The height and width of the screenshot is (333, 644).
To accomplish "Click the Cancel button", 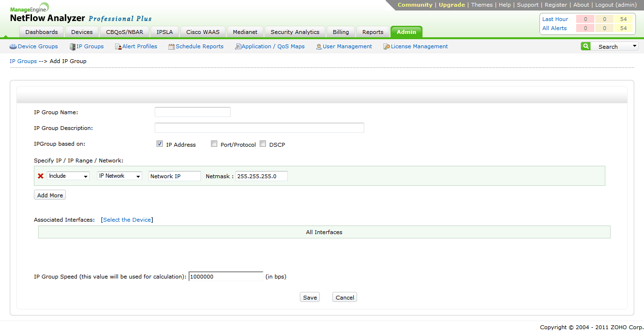I will [345, 297].
